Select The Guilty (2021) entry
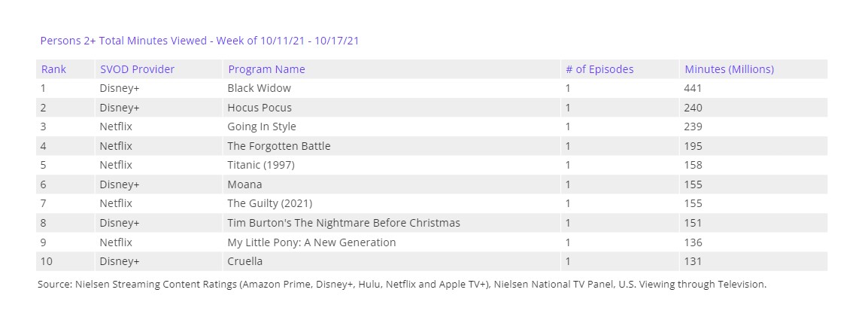868x323 pixels. point(269,203)
